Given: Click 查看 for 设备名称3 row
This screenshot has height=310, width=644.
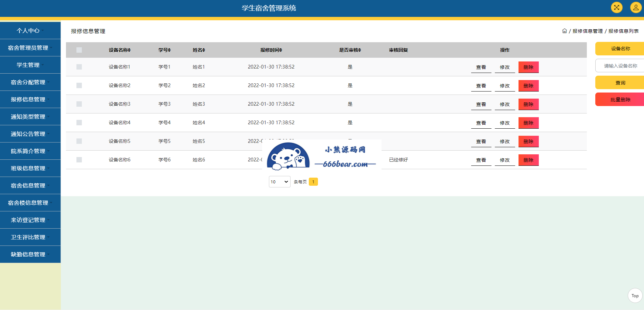Looking at the screenshot, I should (x=481, y=104).
